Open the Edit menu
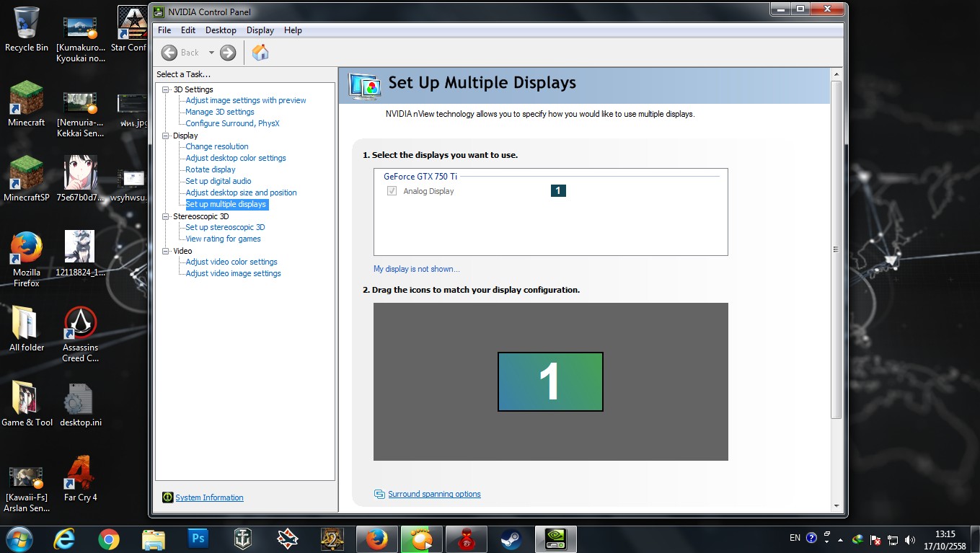 [188, 30]
